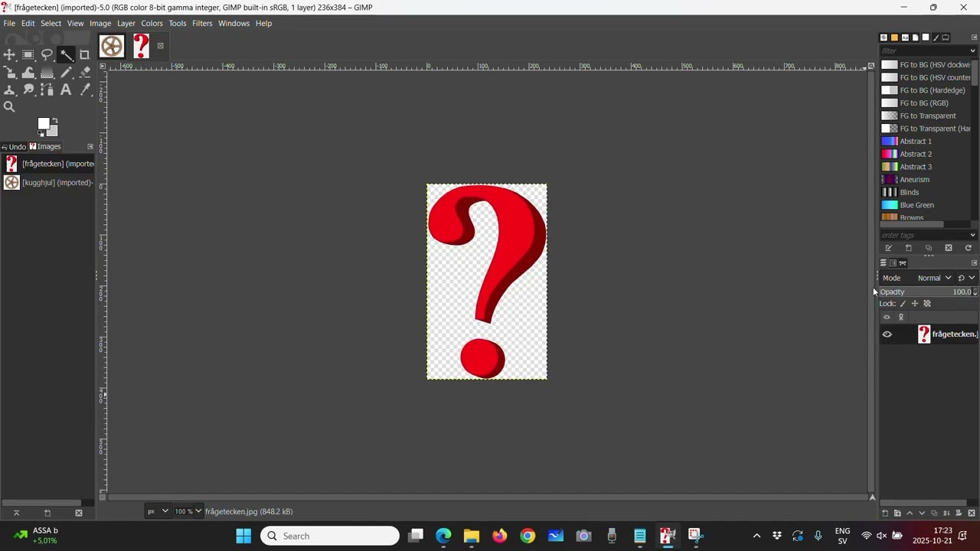Open Firefox from taskbar
The width and height of the screenshot is (980, 551).
499,536
